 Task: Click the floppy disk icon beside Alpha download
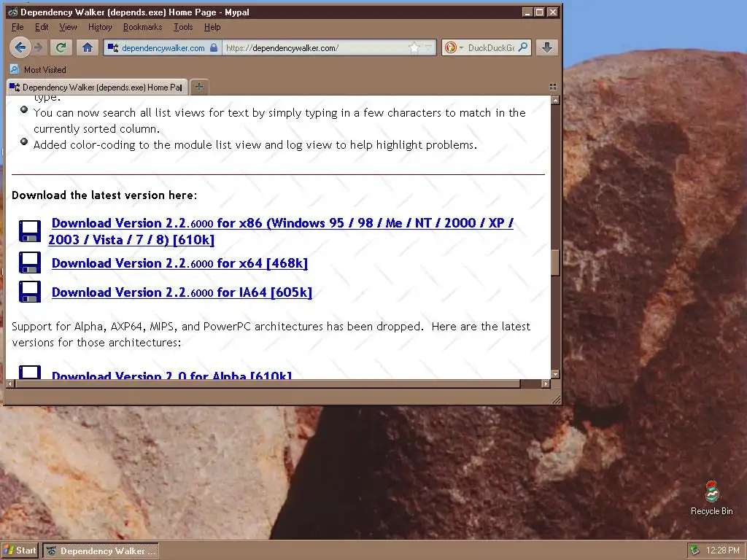point(29,372)
